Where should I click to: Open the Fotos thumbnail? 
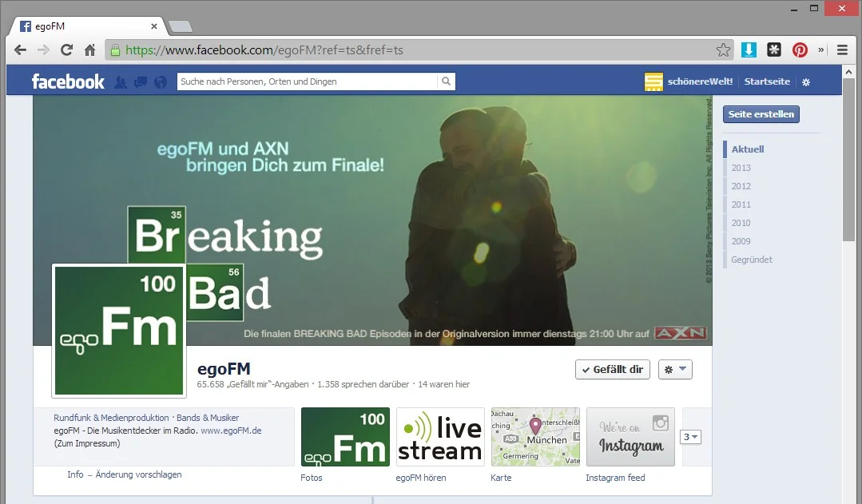coord(345,437)
